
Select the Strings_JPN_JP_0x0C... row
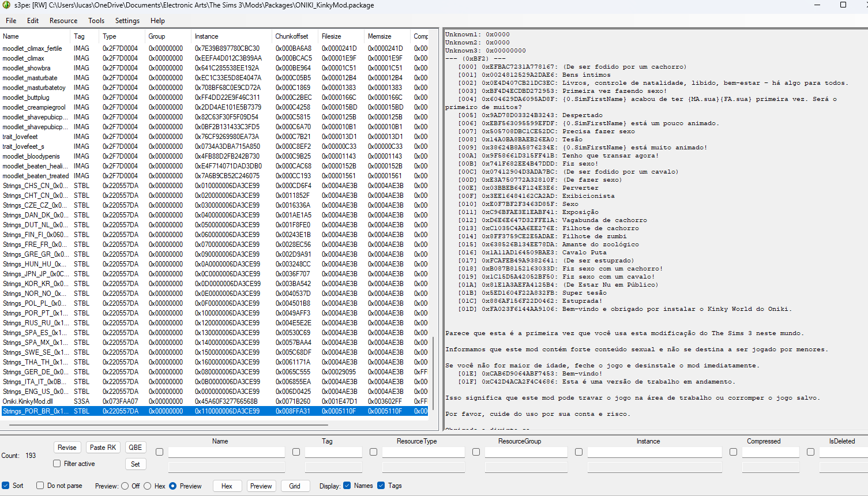click(215, 274)
